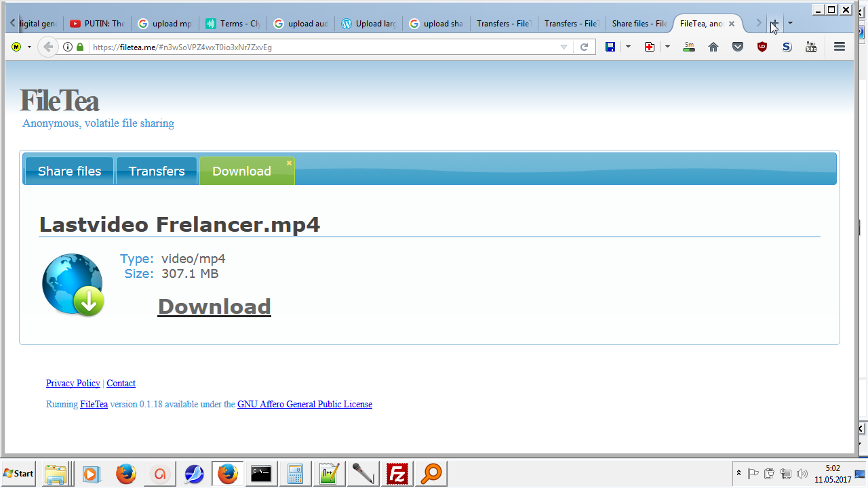The width and height of the screenshot is (868, 488).
Task: Click the Action Center flag tray icon
Action: point(753,474)
